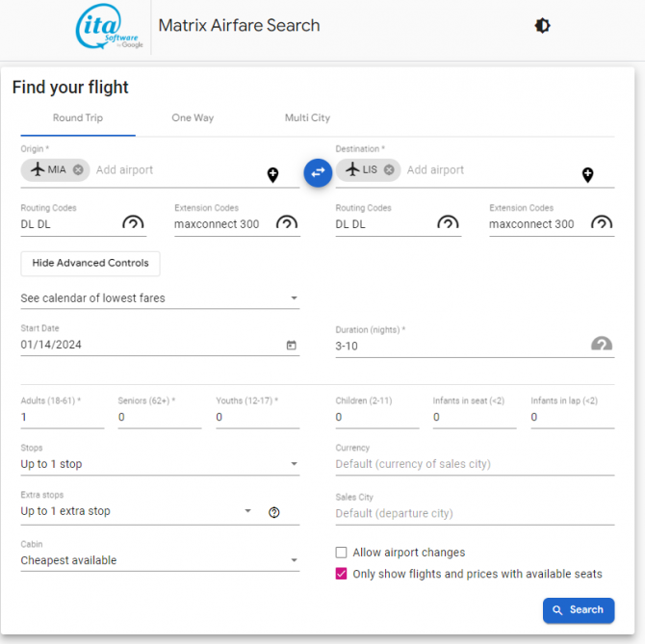Viewport: 645px width, 644px height.
Task: Enable Allow airport changes checkbox
Action: click(341, 553)
